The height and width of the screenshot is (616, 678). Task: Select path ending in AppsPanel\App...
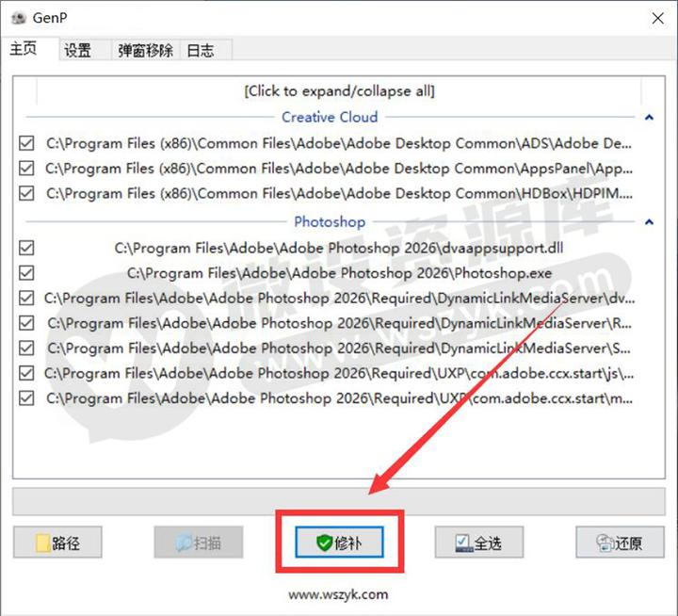point(339,169)
